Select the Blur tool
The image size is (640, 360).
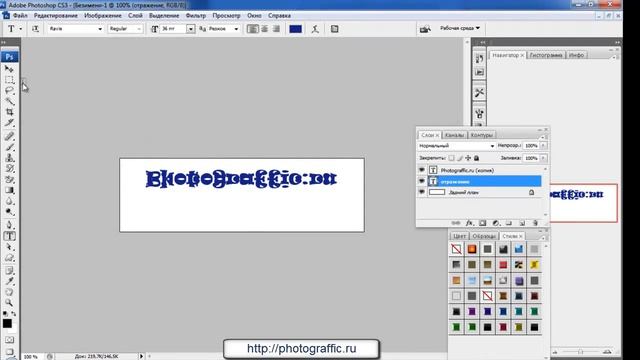tap(9, 201)
